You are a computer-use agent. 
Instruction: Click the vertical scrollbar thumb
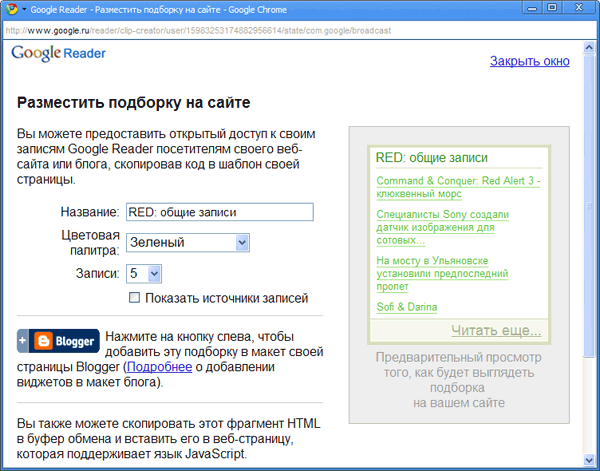tap(589, 206)
